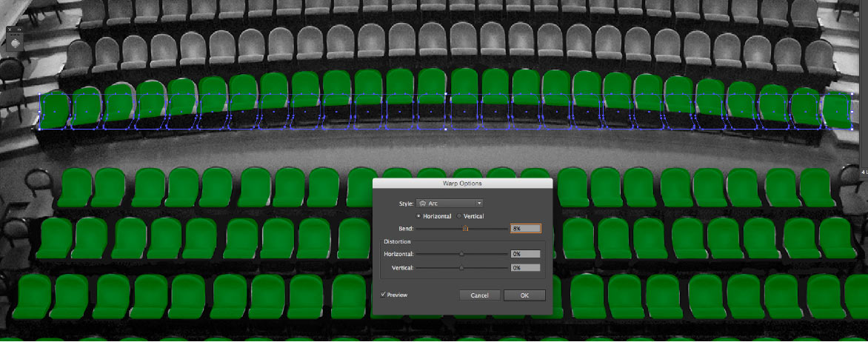Screen dimensions: 868x342
Task: Click bottom-center handle of selection bounding box
Action: [x=445, y=129]
